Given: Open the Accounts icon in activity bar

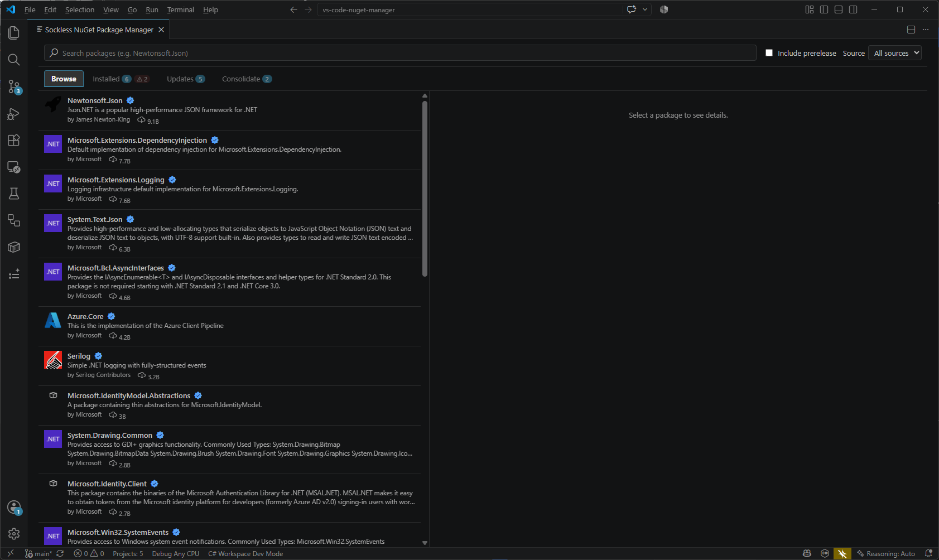Looking at the screenshot, I should pos(14,507).
